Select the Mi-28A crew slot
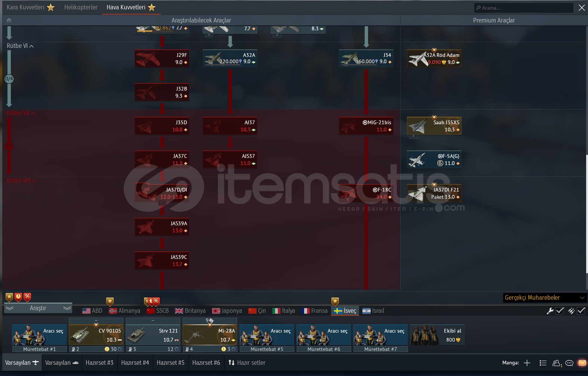 coord(210,335)
